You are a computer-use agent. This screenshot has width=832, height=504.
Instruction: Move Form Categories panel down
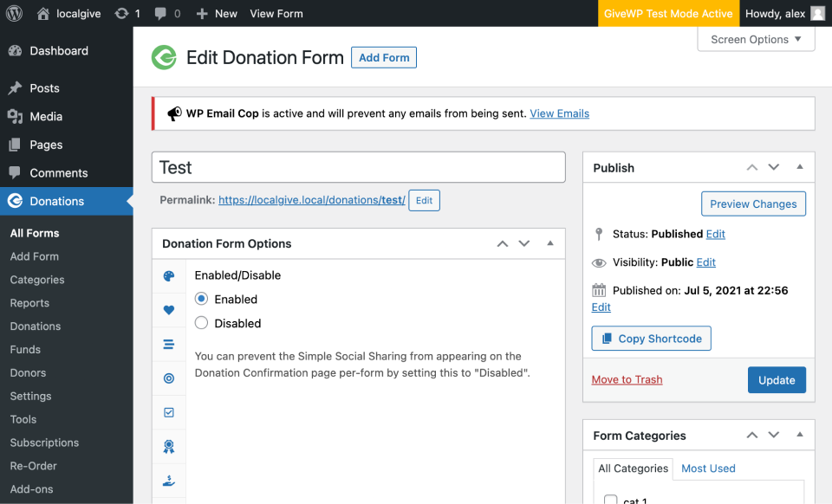pyautogui.click(x=774, y=435)
